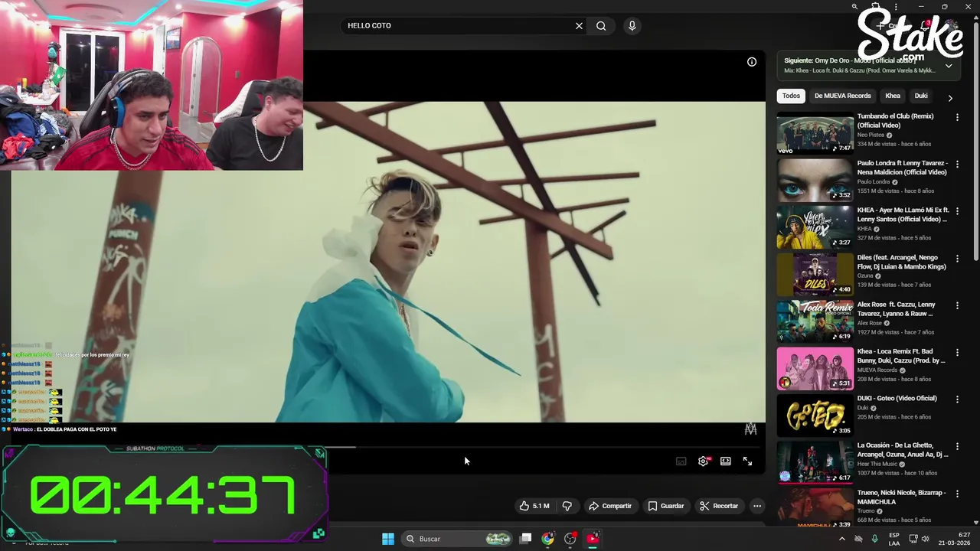980x551 pixels.
Task: Click the Compartir share button
Action: coord(610,506)
